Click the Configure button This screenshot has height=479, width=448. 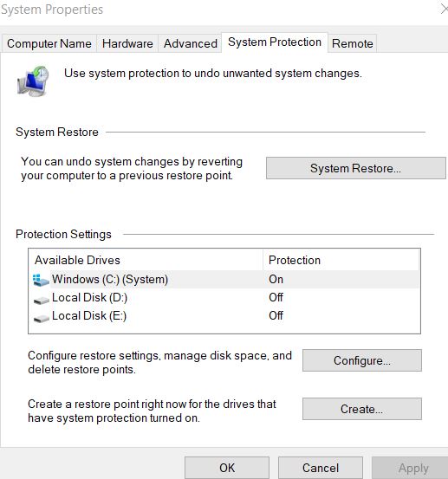362,360
